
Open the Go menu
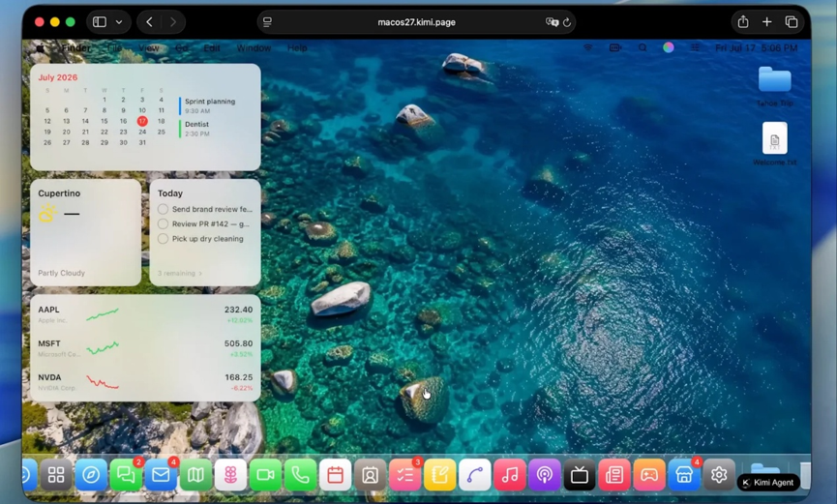click(x=182, y=47)
